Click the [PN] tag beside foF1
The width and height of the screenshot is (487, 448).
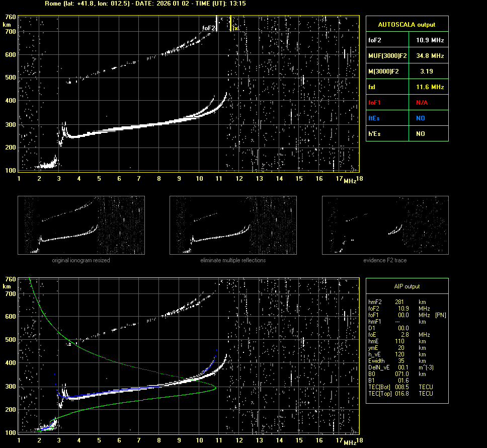[440, 315]
